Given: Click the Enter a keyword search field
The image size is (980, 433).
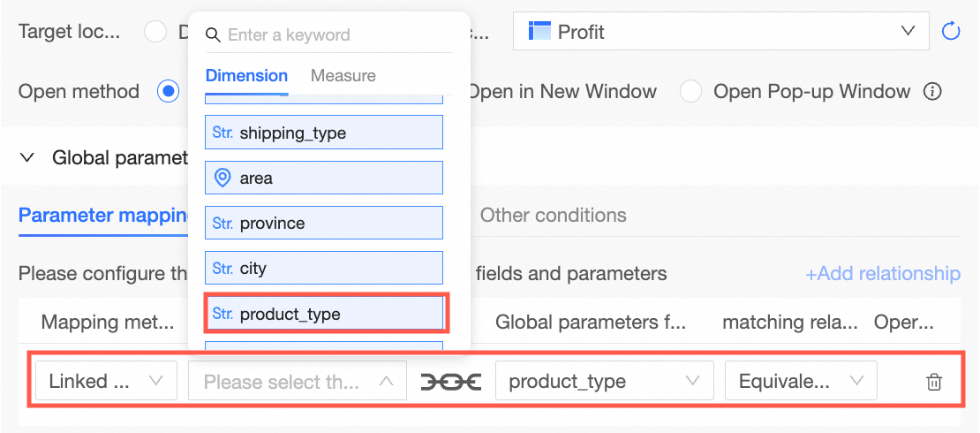Looking at the screenshot, I should (335, 35).
